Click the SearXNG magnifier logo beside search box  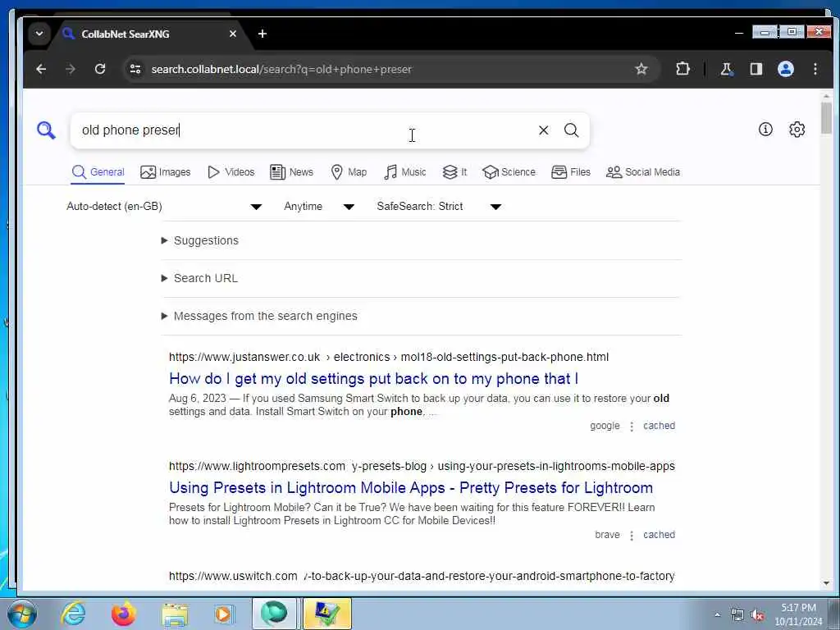pos(46,130)
